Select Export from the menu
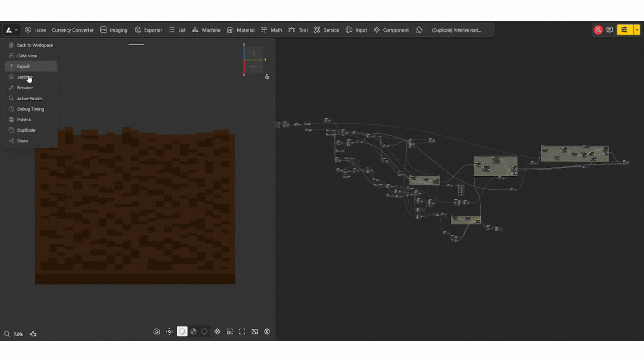The image size is (644, 362). pos(23,66)
